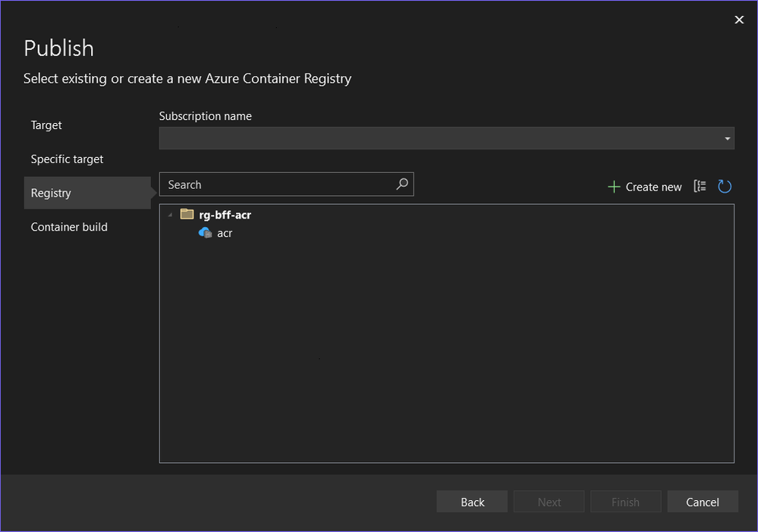Click the Subscription name dropdown arrow
Screen dimensions: 758x532
tap(727, 139)
